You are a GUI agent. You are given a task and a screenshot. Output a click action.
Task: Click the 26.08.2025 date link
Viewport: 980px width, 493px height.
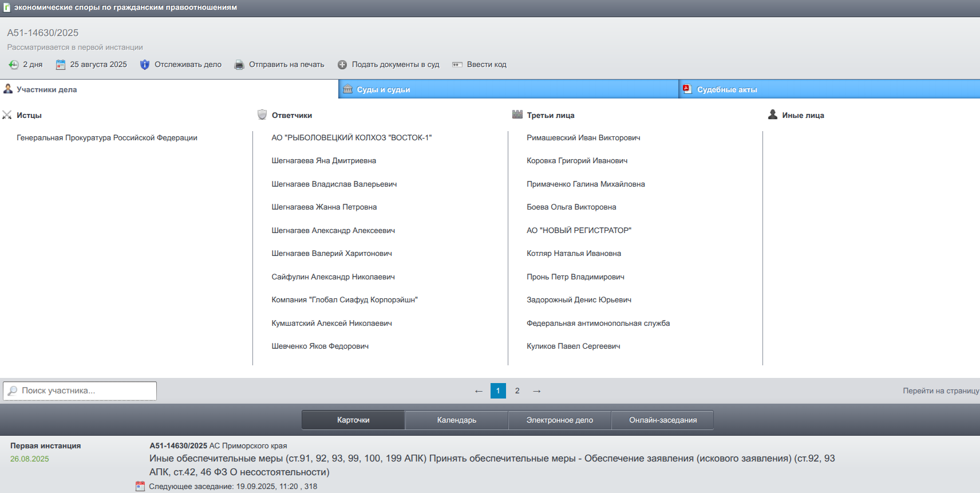click(30, 459)
